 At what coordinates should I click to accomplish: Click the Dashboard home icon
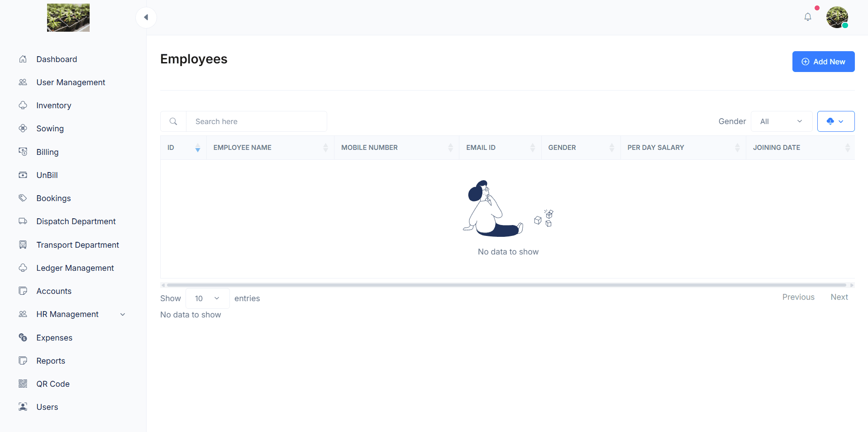click(x=23, y=59)
